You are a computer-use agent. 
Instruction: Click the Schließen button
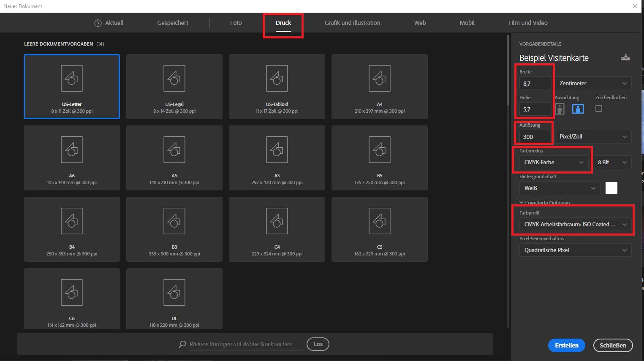tap(613, 345)
